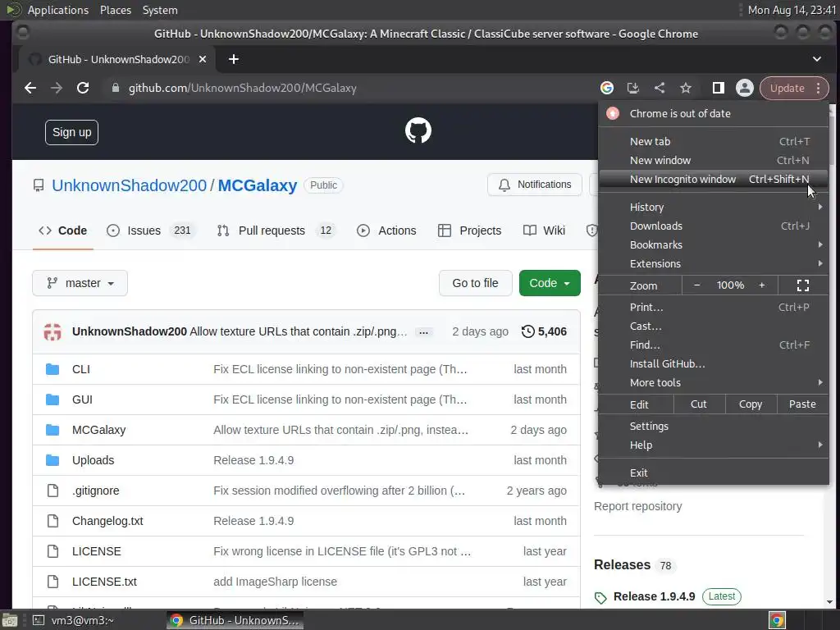Viewport: 840px width, 630px height.
Task: Open a new browser tab with plus
Action: click(234, 59)
